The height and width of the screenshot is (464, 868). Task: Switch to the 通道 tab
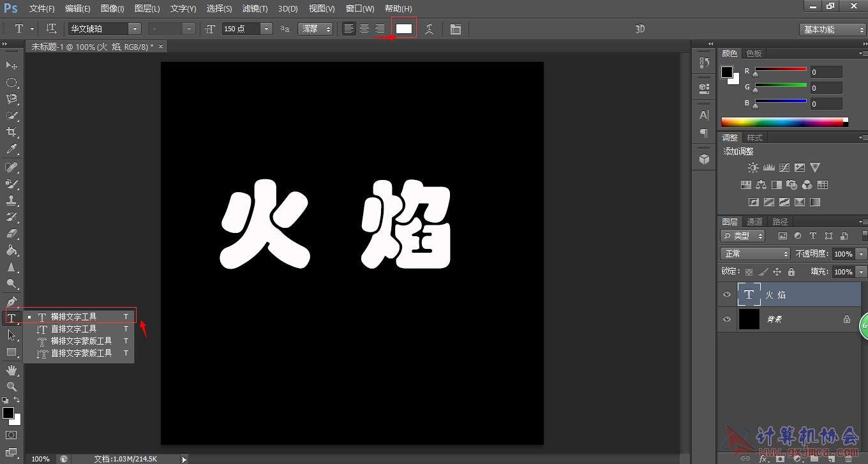click(x=755, y=222)
